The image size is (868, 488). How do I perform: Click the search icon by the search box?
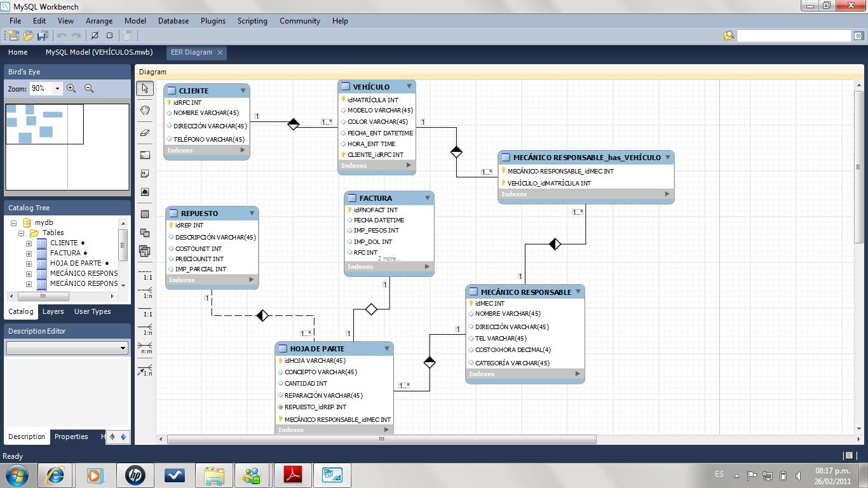pos(729,36)
